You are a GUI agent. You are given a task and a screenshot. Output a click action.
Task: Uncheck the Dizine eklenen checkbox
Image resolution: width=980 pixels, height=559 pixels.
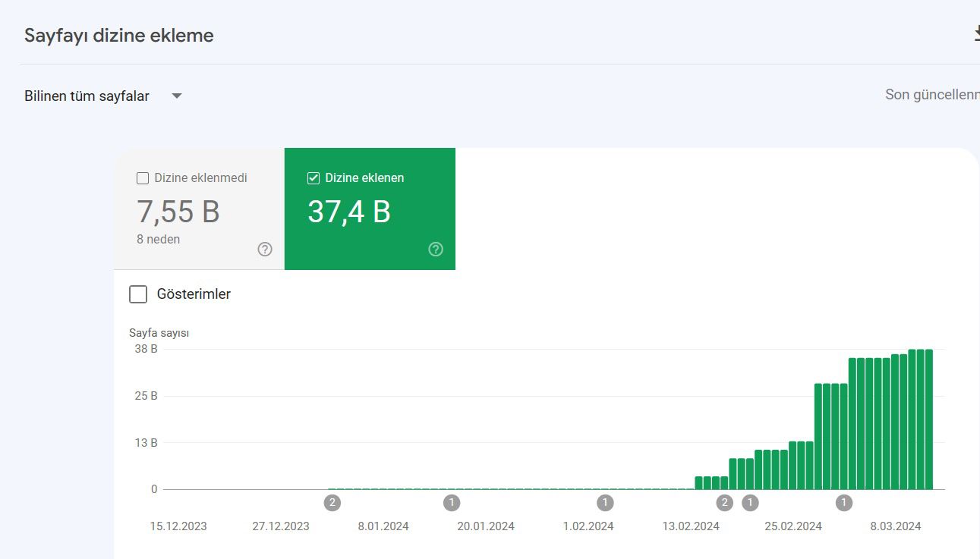click(x=313, y=178)
